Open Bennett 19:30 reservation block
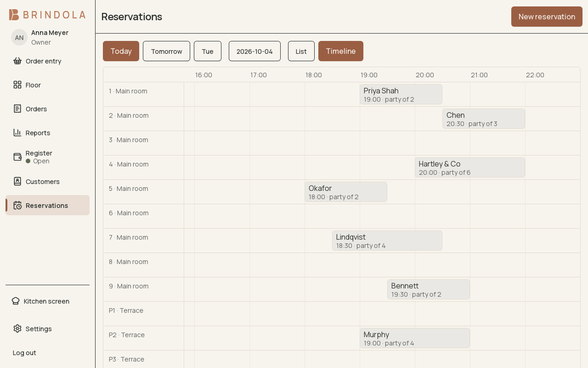This screenshot has width=588, height=368. (x=429, y=289)
